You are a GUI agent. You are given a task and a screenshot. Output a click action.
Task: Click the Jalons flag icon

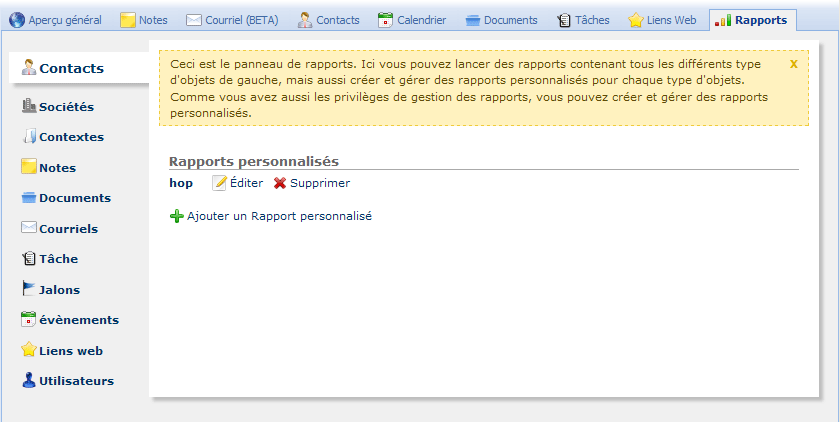point(29,289)
